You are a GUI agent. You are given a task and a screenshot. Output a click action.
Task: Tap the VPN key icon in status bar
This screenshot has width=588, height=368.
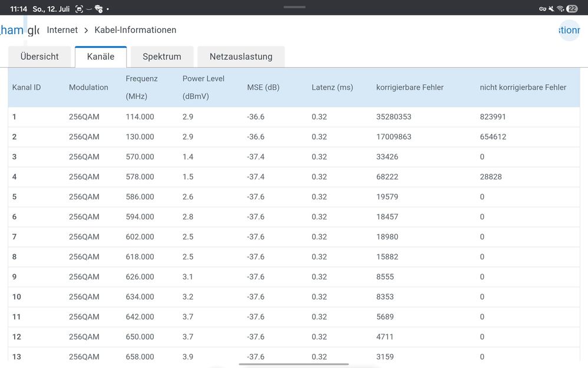(543, 9)
